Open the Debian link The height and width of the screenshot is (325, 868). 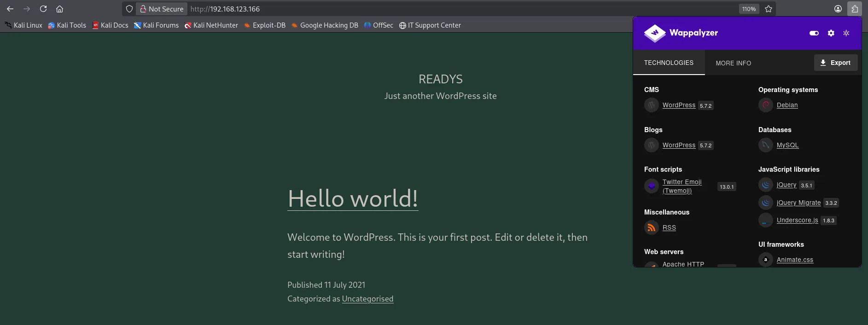[787, 105]
